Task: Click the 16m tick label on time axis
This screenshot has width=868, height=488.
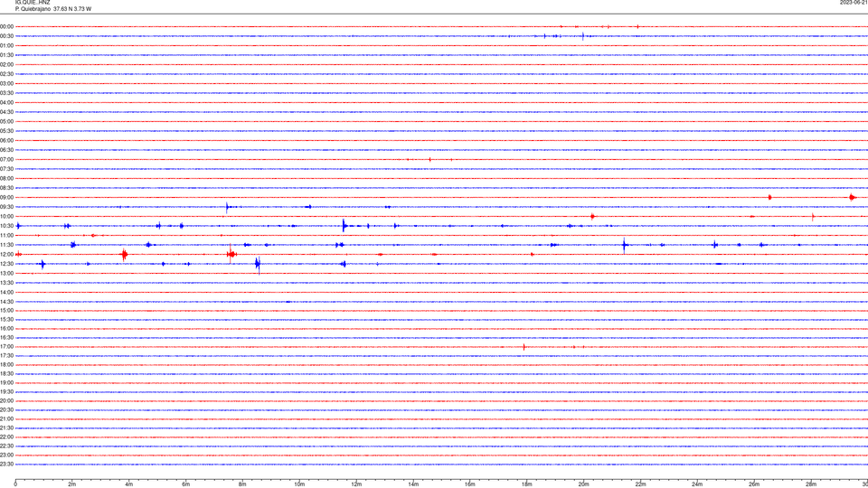Action: point(470,484)
